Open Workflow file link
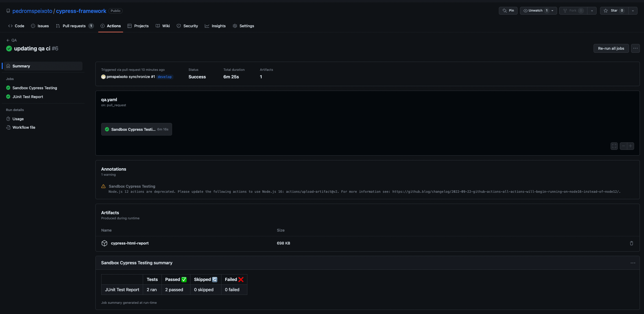 [24, 127]
